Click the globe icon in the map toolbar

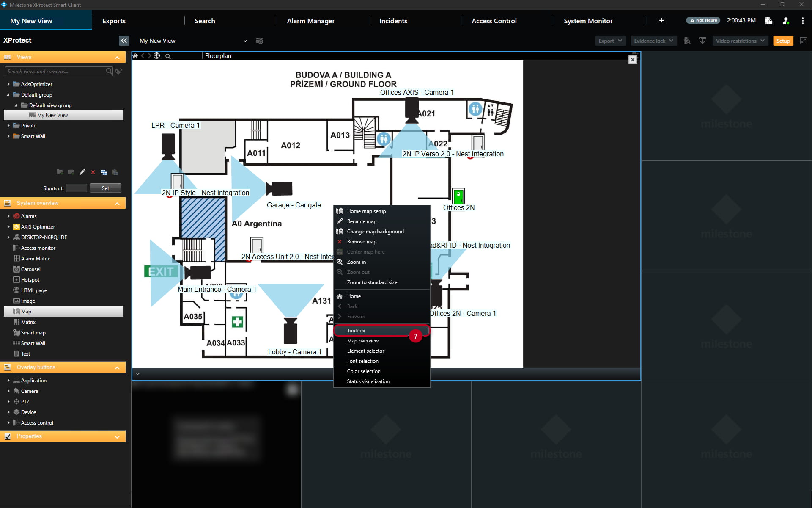(x=156, y=56)
